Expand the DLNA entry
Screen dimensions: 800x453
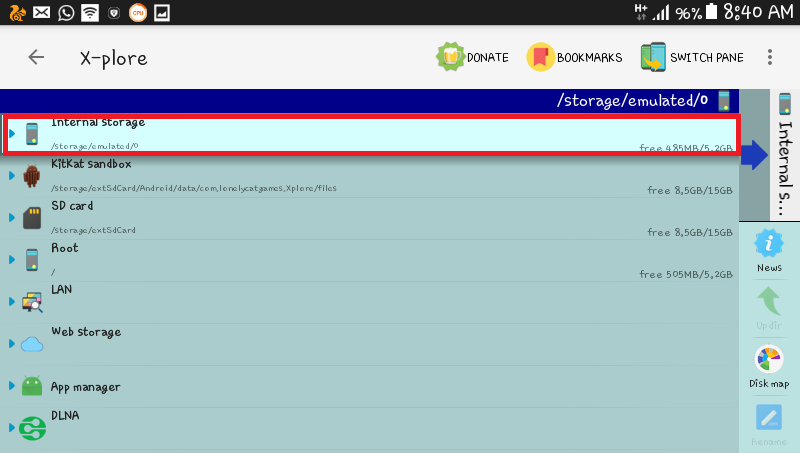pos(12,427)
